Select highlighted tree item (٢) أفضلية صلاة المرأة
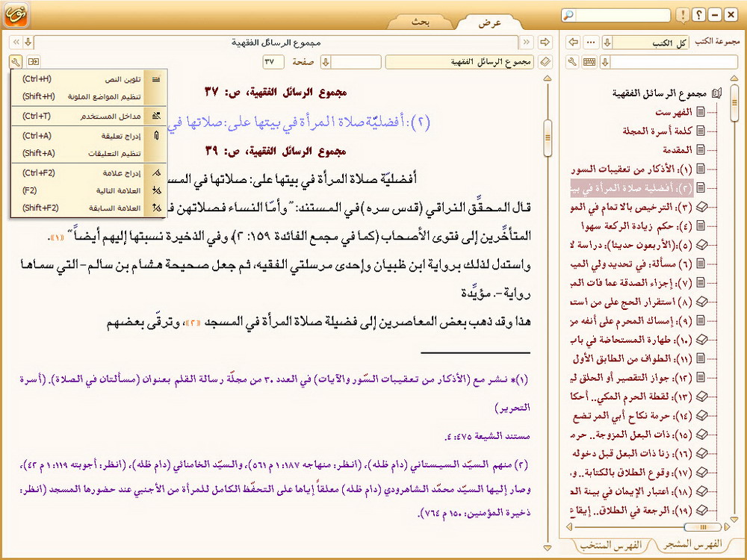 pos(631,187)
